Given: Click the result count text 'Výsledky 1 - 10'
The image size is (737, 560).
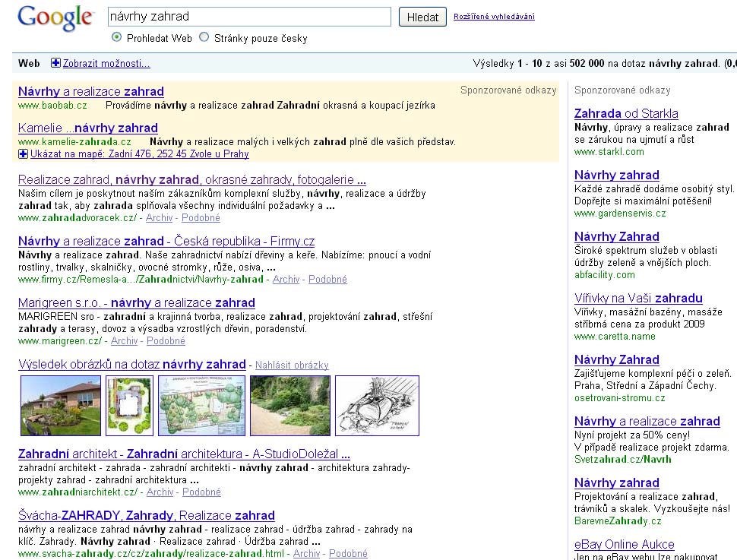Looking at the screenshot, I should 508,64.
